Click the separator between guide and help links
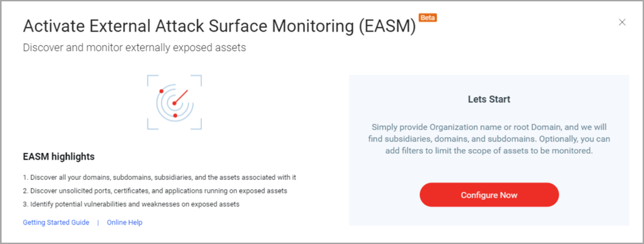Image resolution: width=644 pixels, height=244 pixels. point(98,222)
